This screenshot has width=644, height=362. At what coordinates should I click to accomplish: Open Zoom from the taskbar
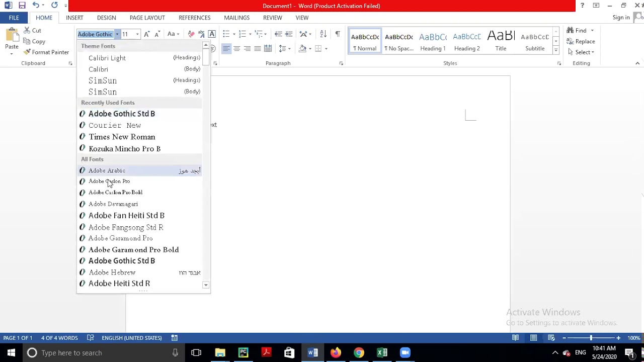click(405, 353)
